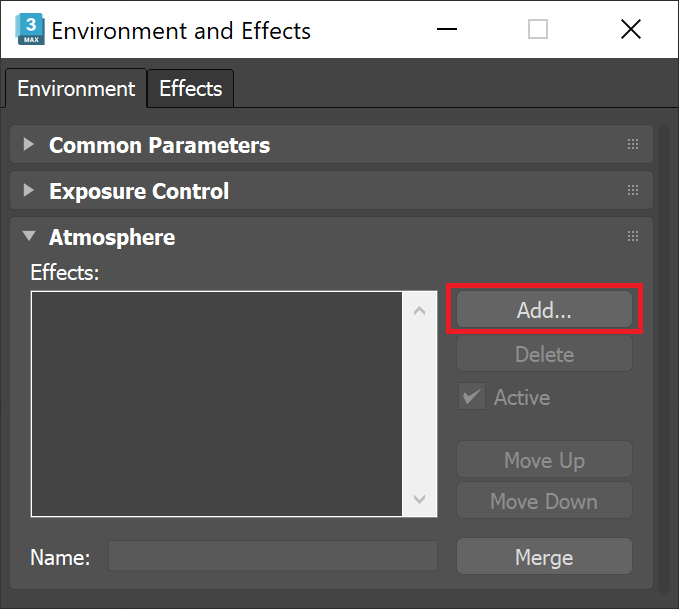Click the Merge button

coord(544,557)
